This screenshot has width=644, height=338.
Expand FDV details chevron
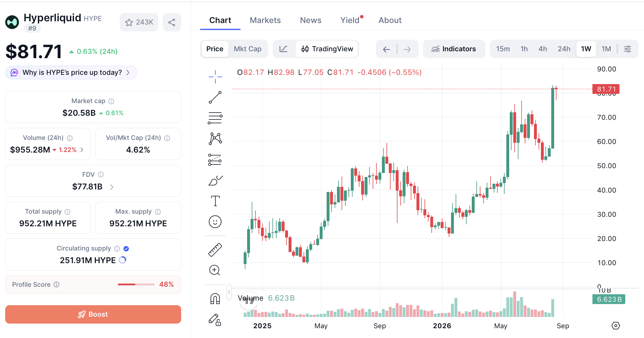click(x=112, y=187)
